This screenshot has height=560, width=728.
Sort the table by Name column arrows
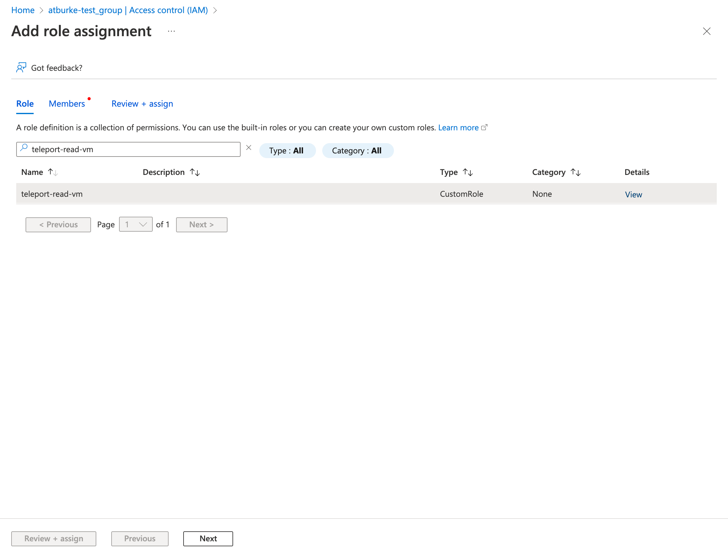[52, 172]
